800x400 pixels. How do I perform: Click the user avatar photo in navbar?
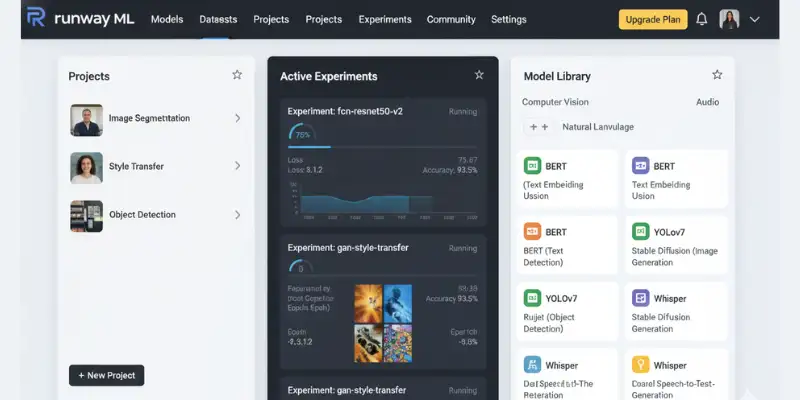pos(729,19)
